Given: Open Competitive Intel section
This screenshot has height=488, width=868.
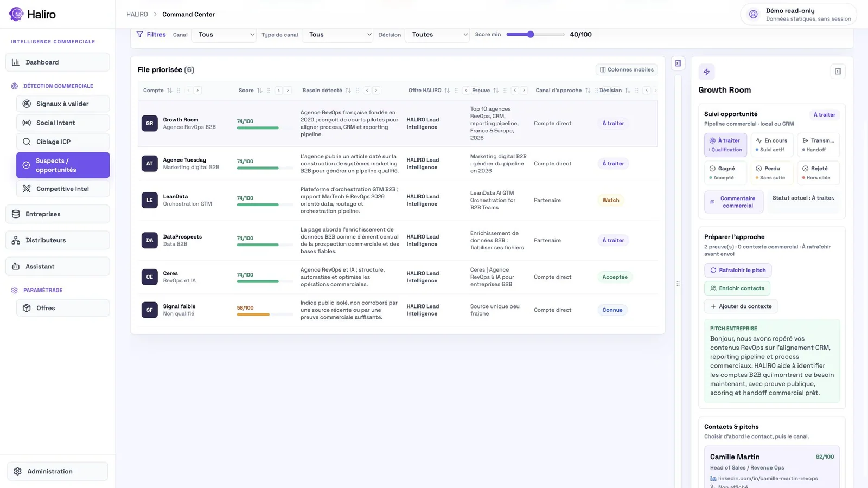Looking at the screenshot, I should click(x=63, y=189).
